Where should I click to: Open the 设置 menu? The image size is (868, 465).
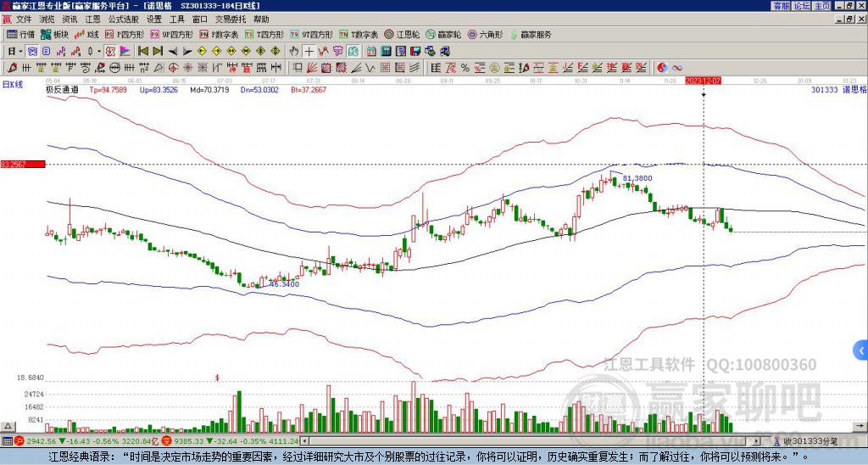[x=154, y=20]
